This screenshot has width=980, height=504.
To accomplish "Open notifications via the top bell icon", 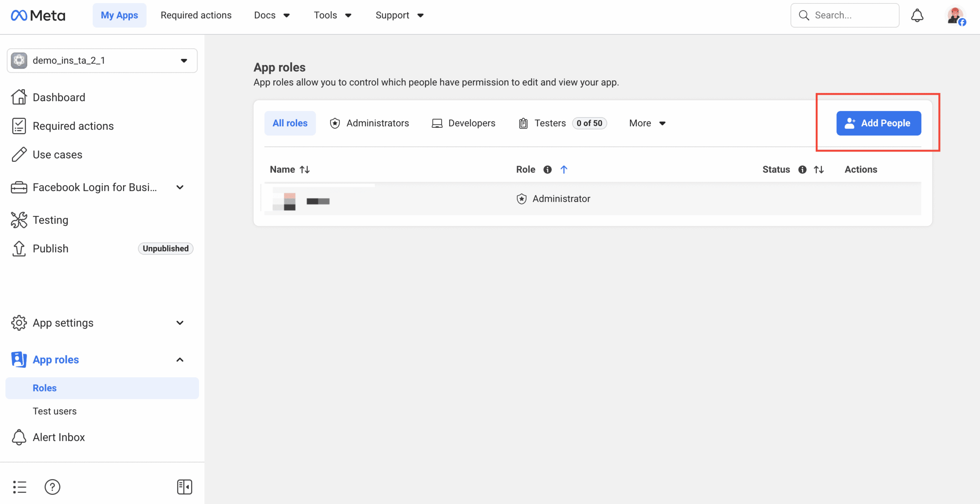I will coord(917,15).
